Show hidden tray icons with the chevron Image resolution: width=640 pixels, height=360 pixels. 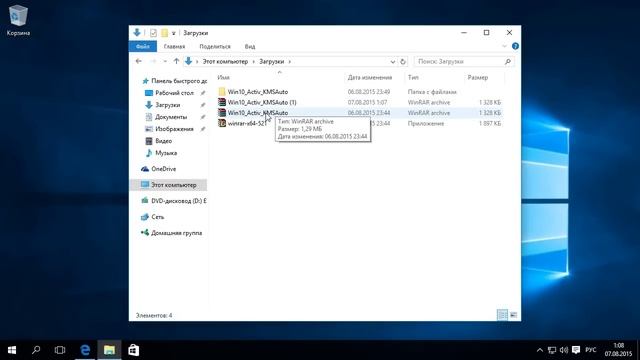pos(540,350)
